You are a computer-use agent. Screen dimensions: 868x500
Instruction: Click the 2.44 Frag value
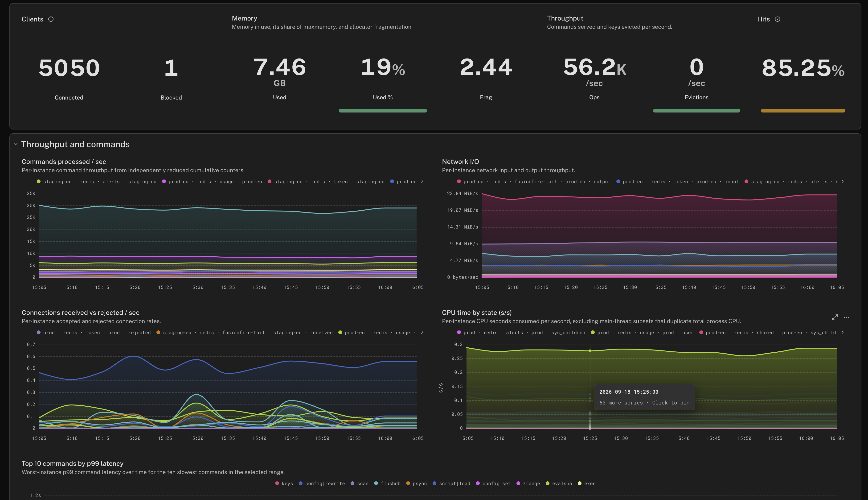[x=486, y=67]
